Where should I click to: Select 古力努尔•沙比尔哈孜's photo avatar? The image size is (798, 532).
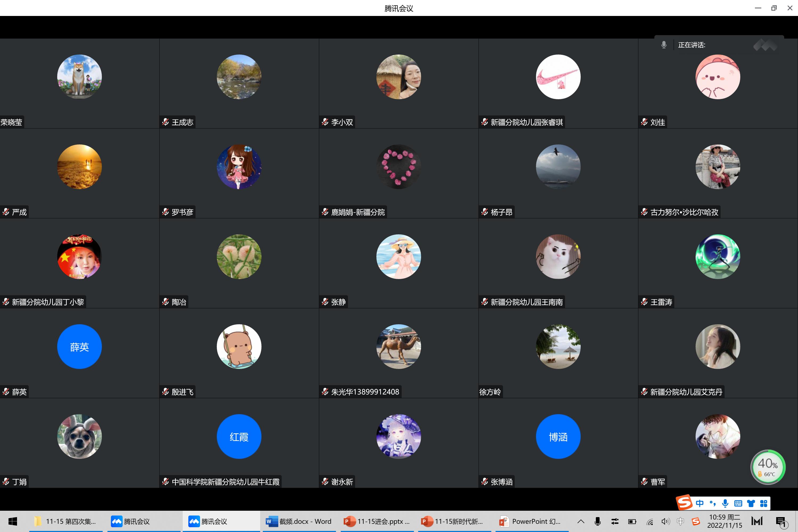(718, 167)
